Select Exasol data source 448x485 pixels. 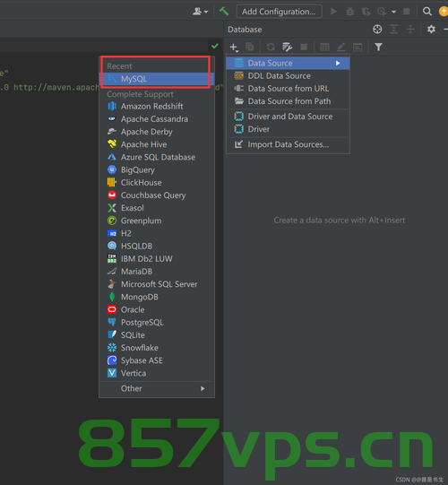pos(157,208)
